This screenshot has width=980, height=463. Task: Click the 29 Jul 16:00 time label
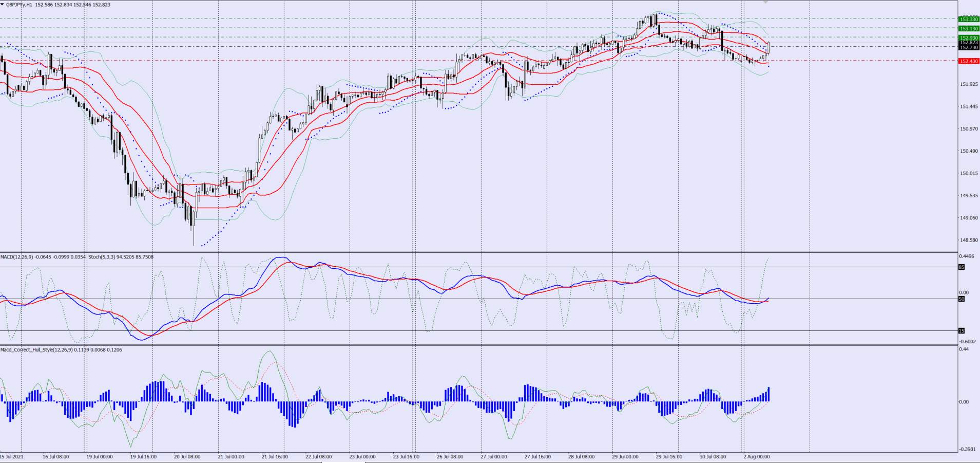point(669,456)
